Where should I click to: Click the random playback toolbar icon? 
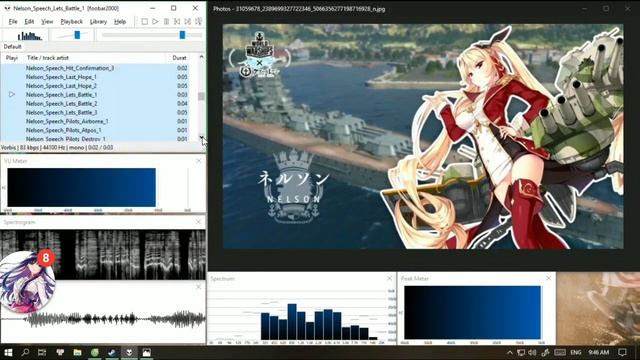click(199, 22)
